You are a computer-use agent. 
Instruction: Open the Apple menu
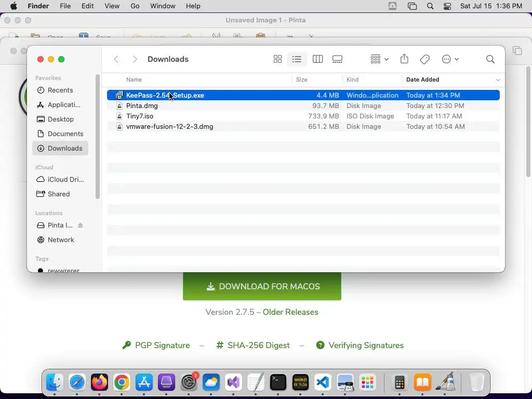14,6
